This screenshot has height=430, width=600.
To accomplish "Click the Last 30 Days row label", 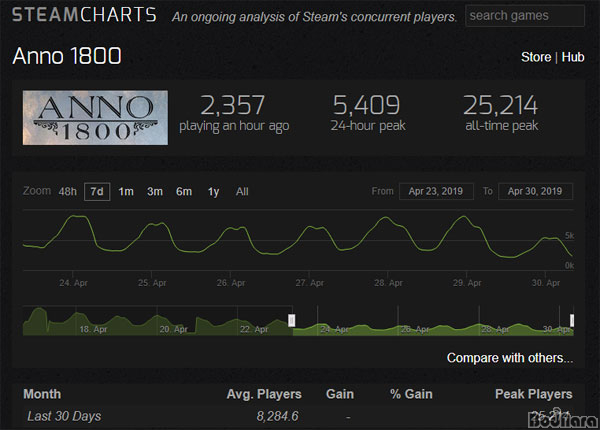I will (64, 416).
